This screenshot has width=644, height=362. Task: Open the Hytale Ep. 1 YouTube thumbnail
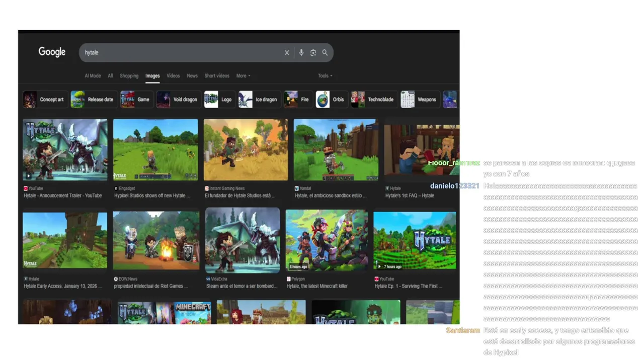415,240
